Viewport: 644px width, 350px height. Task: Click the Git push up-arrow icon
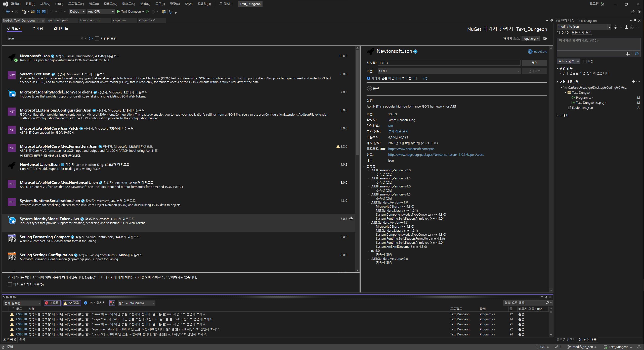tap(626, 27)
